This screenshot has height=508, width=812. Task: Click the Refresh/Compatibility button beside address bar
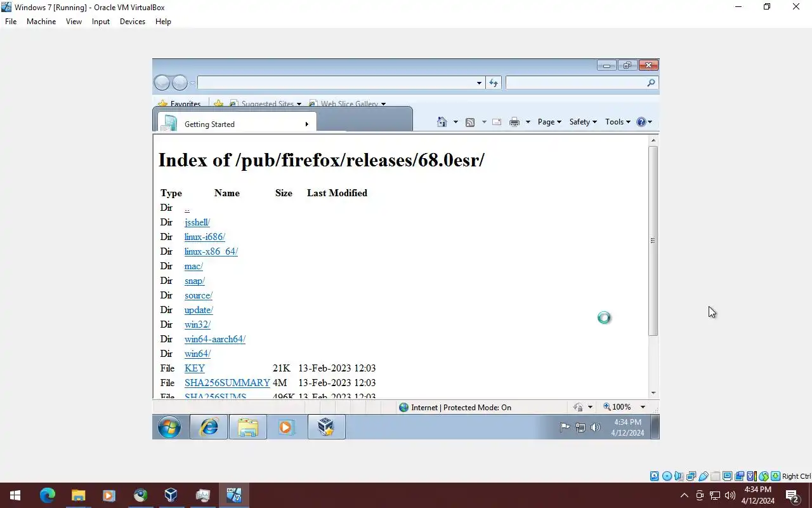pos(494,83)
